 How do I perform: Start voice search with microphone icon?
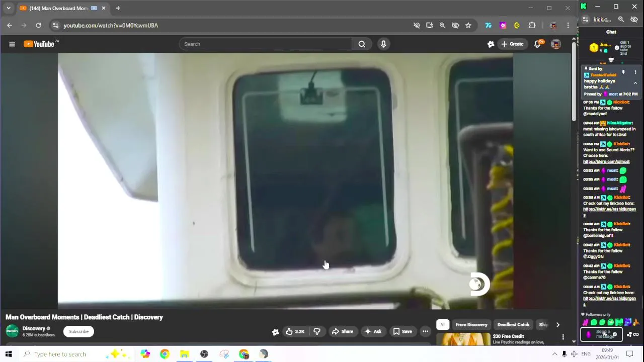pos(383,44)
